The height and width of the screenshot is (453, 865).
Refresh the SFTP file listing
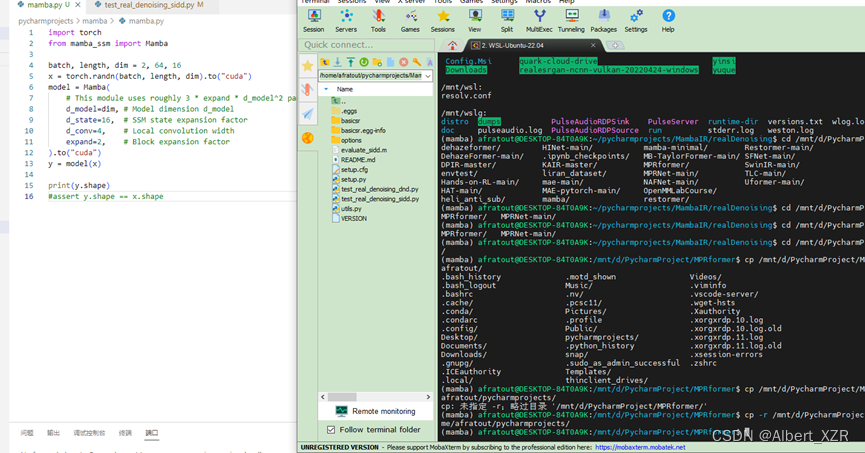click(364, 62)
